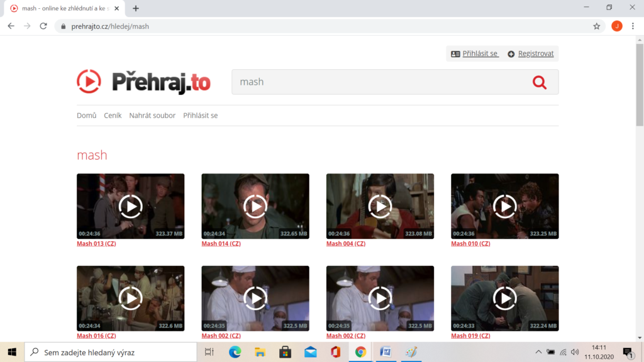Open the notification center icon
Screen dimensions: 644x362
point(628,352)
